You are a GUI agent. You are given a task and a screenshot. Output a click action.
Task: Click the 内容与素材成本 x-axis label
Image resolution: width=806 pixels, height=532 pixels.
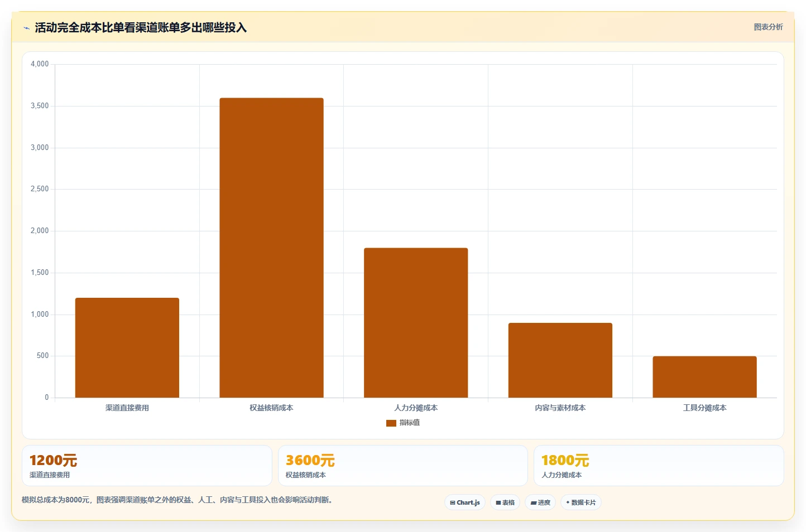pos(560,408)
